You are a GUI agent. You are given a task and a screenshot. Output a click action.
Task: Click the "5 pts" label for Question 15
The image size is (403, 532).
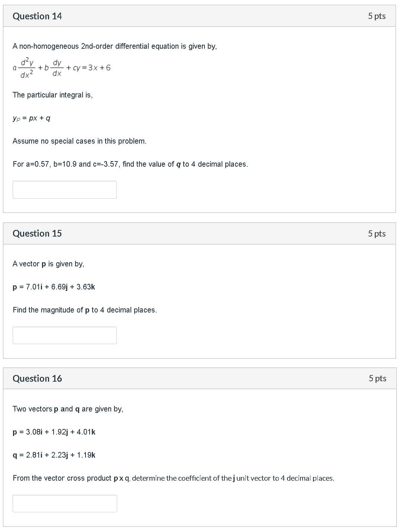pos(377,234)
